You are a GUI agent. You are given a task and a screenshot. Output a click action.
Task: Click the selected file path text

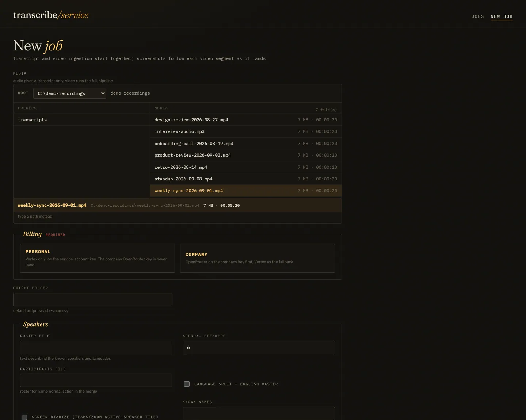click(x=145, y=205)
